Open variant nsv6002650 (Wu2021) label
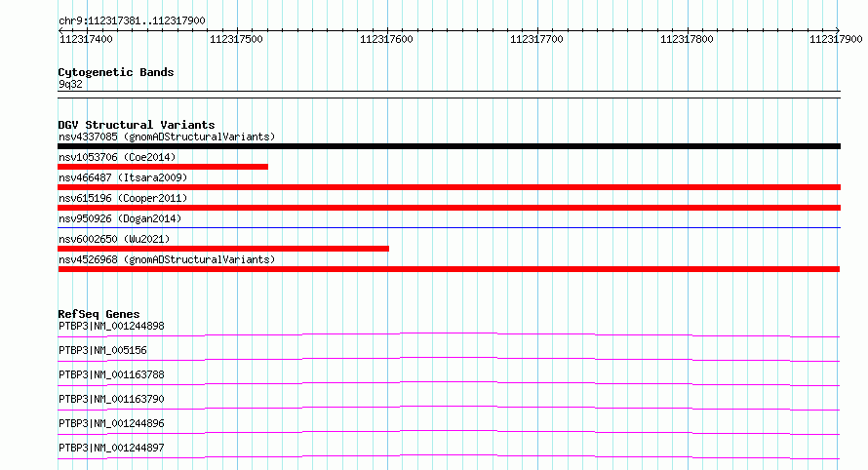868x470 pixels. (x=114, y=239)
